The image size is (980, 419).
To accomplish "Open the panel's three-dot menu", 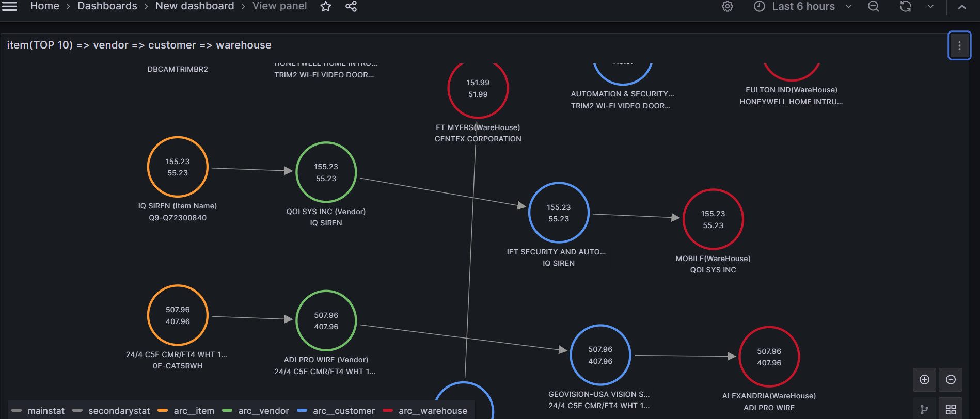I will click(x=959, y=45).
